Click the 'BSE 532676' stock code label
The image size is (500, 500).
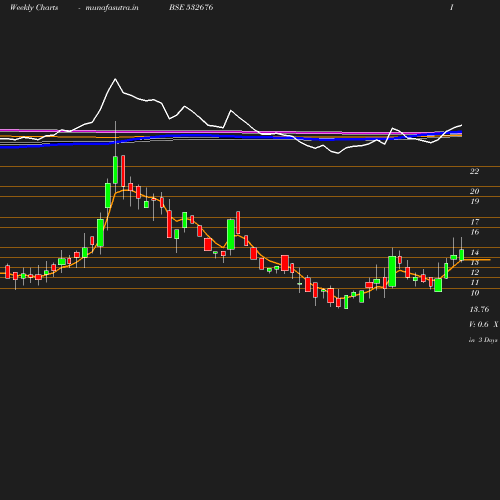click(191, 7)
